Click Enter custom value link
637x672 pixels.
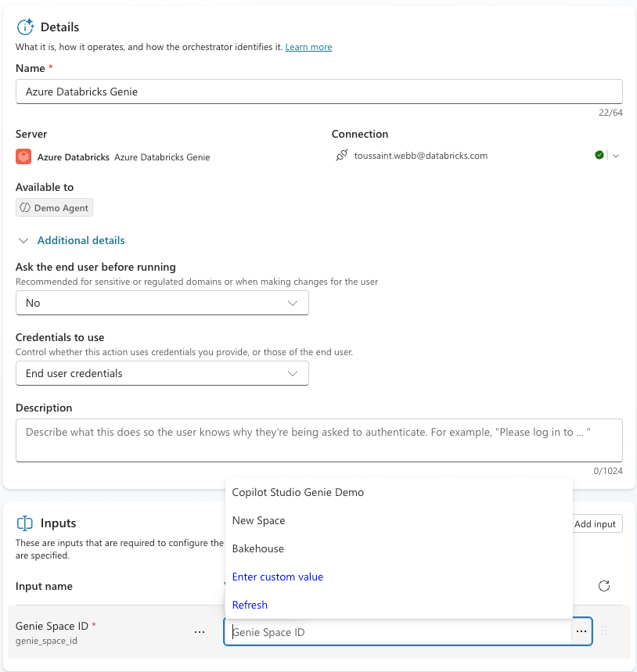click(x=278, y=577)
